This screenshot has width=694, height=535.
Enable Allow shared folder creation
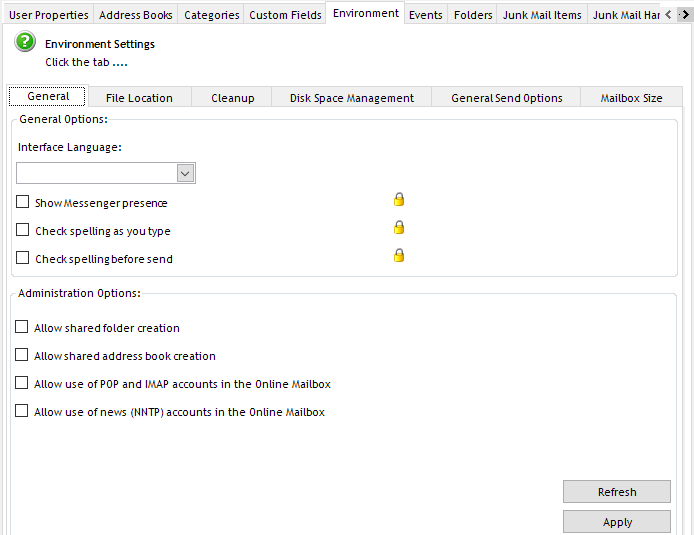22,327
